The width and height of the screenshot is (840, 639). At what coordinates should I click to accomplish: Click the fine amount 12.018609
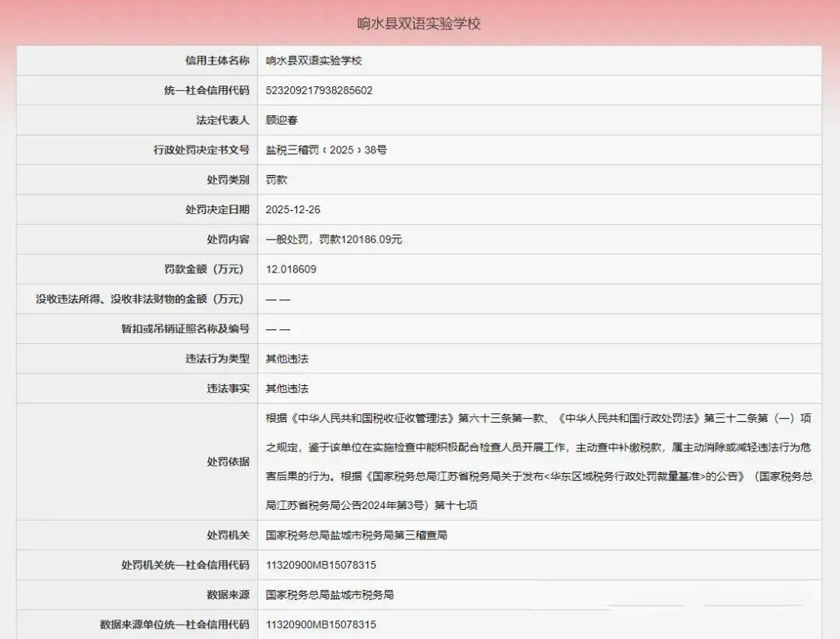click(x=291, y=269)
